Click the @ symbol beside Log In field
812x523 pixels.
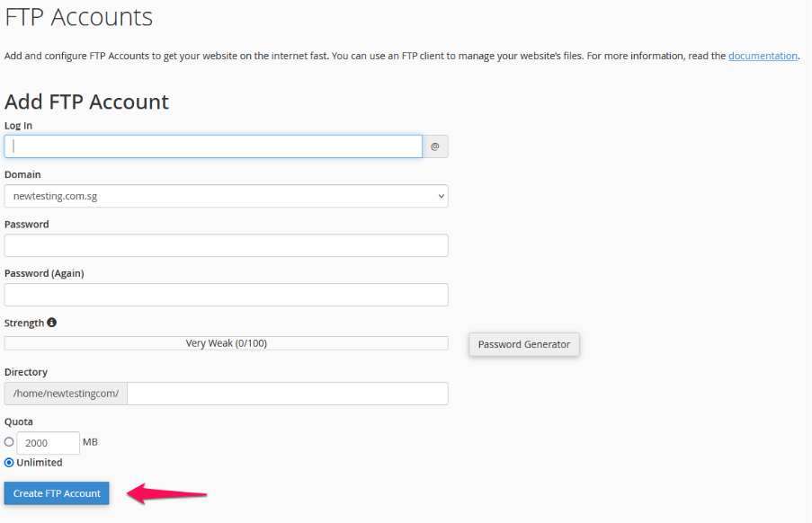(x=434, y=146)
